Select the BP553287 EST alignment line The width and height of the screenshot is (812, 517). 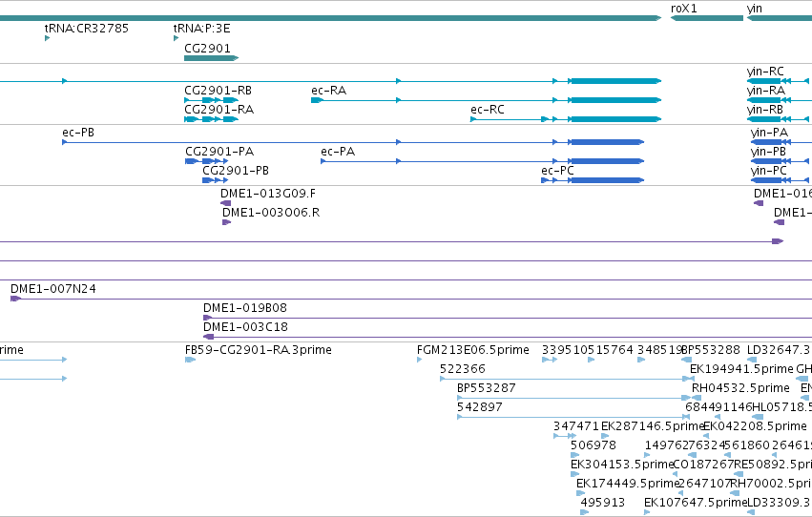(573, 398)
